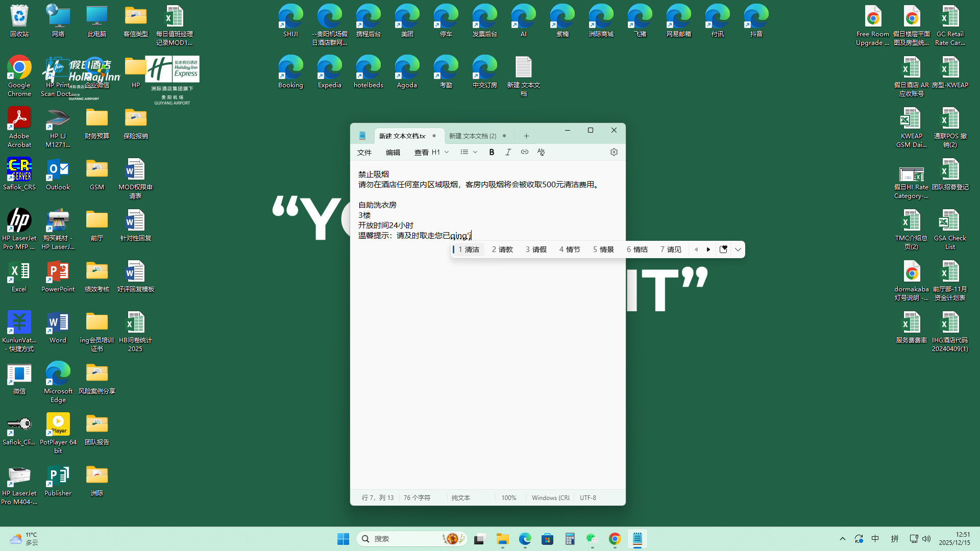Viewport: 980px width, 551px height.
Task: Switch to 新建 文本文档 (2) tab
Action: click(x=472, y=136)
